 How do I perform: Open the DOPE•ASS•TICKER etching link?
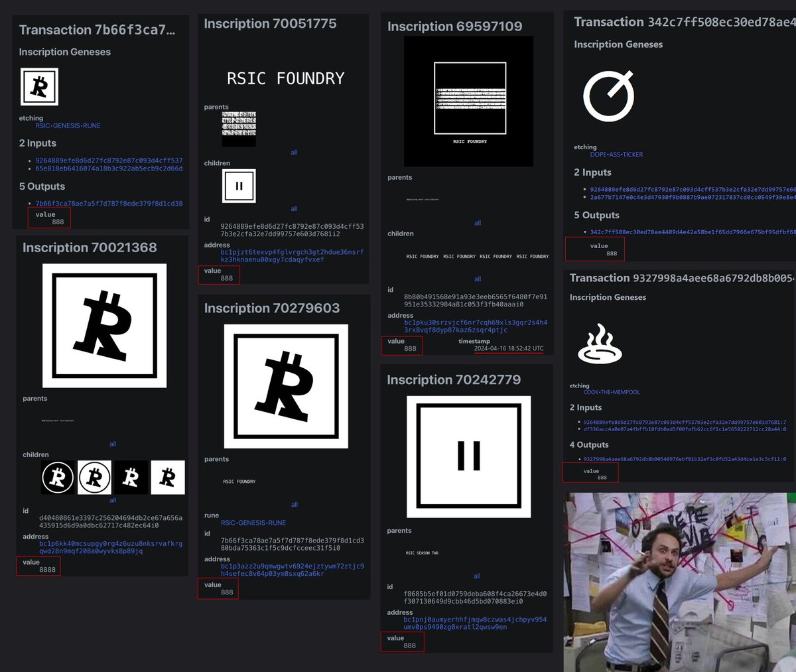(x=616, y=155)
